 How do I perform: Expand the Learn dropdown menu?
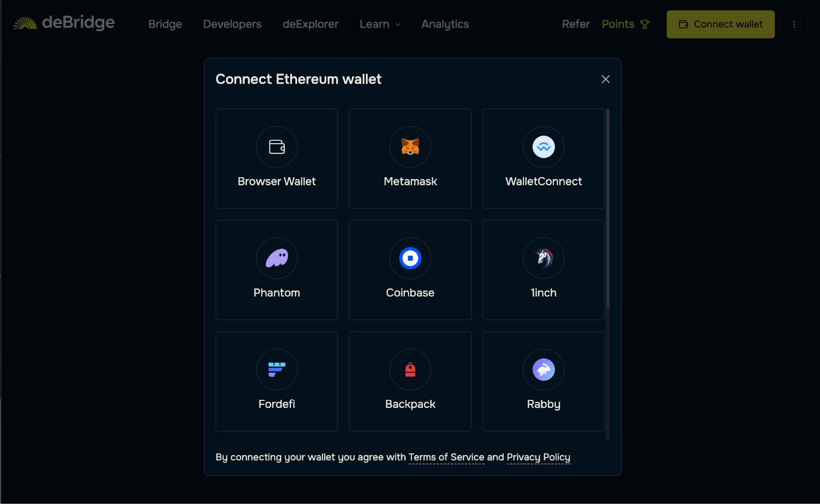tap(380, 24)
